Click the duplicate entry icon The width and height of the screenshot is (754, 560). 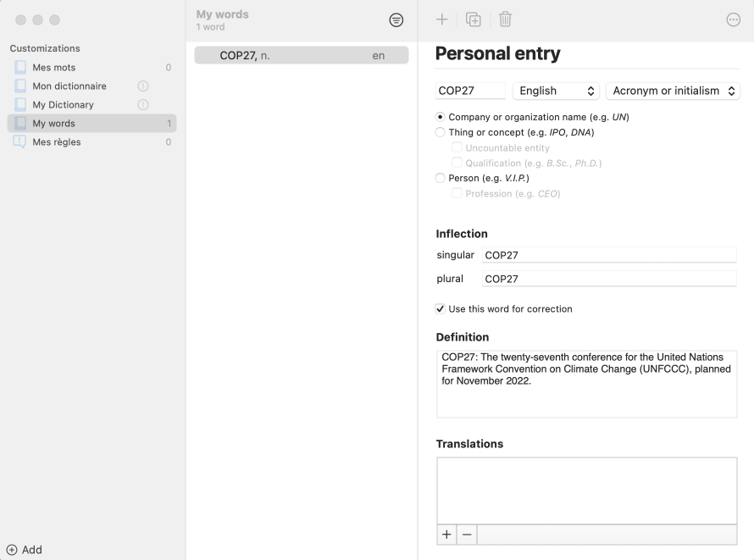click(474, 19)
